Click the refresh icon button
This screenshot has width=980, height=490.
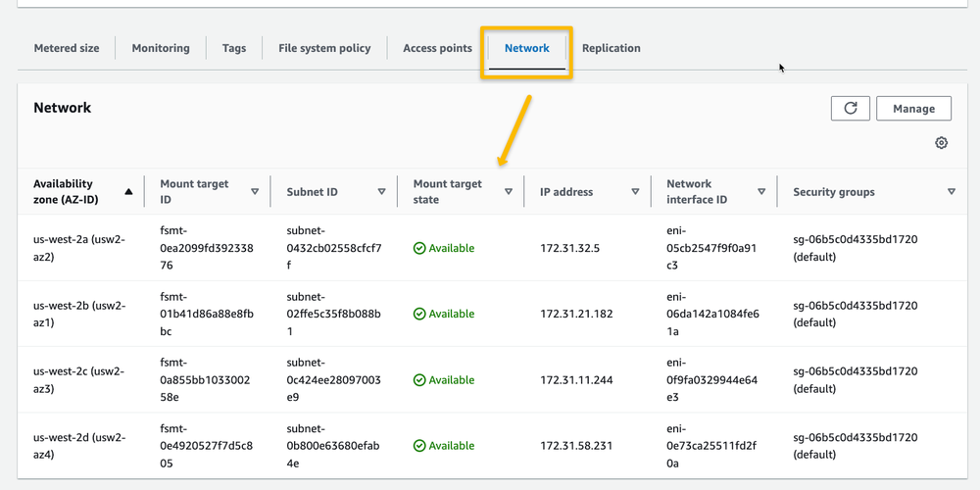pos(850,108)
